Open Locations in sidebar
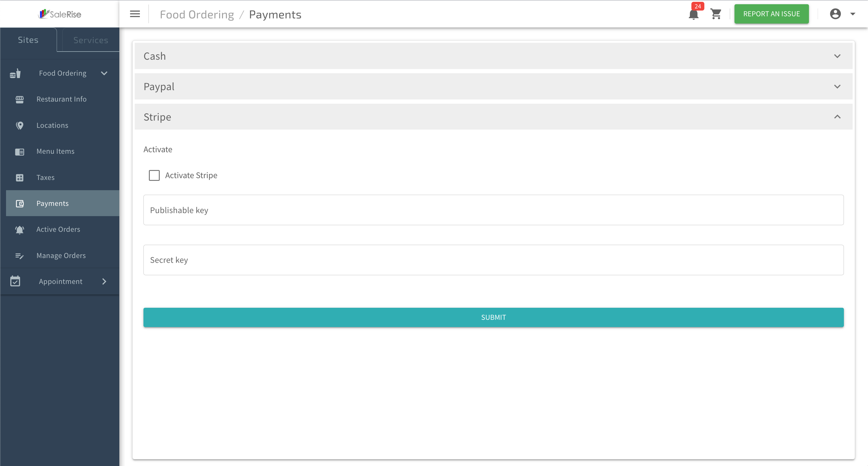The width and height of the screenshot is (868, 466). pos(63,125)
